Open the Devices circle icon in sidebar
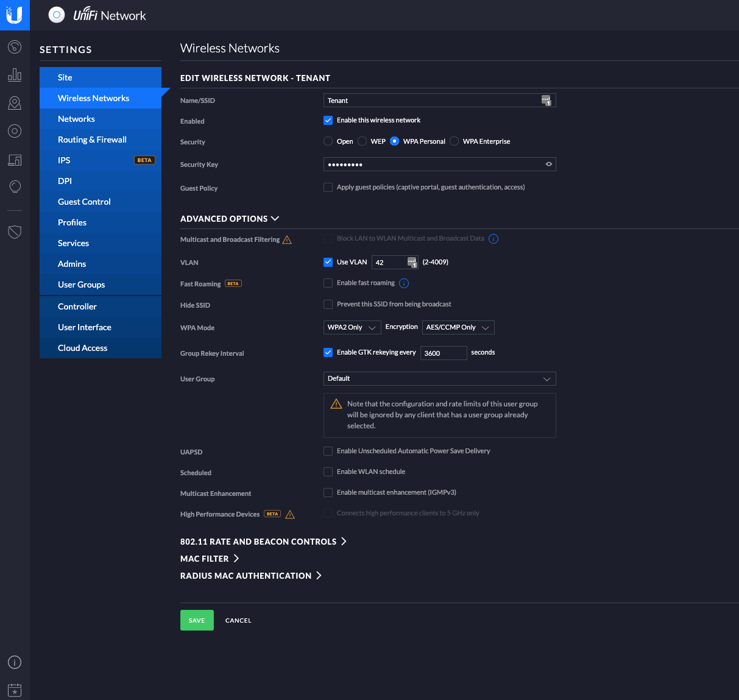 coord(15,131)
